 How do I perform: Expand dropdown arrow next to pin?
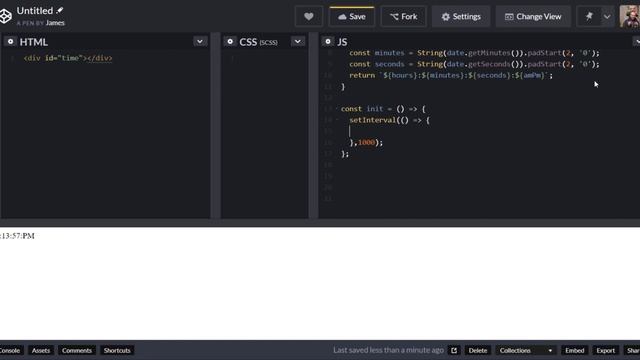pyautogui.click(x=607, y=17)
